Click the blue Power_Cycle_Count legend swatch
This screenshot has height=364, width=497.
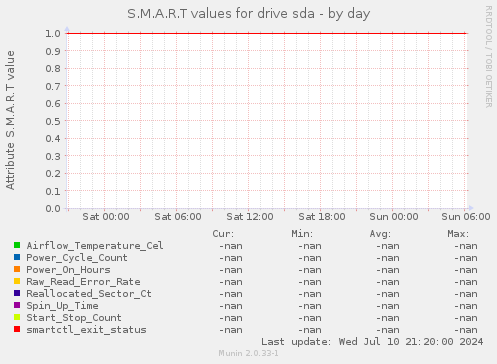pyautogui.click(x=17, y=257)
